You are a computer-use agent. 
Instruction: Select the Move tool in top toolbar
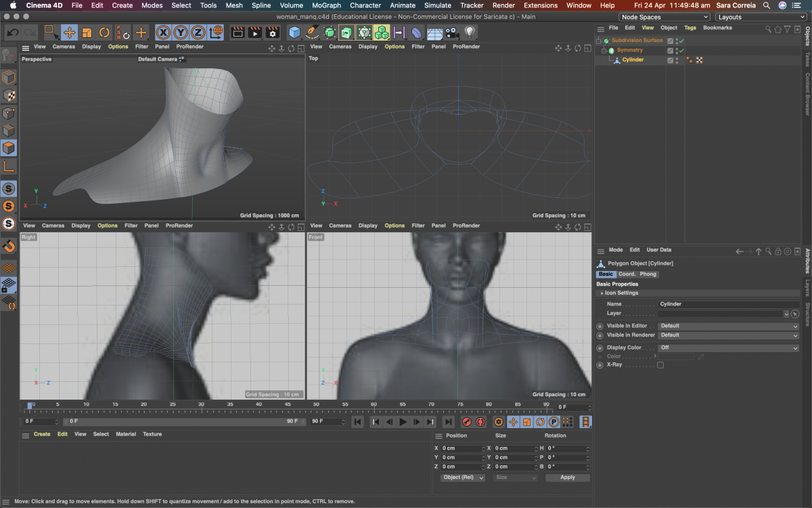[x=69, y=33]
